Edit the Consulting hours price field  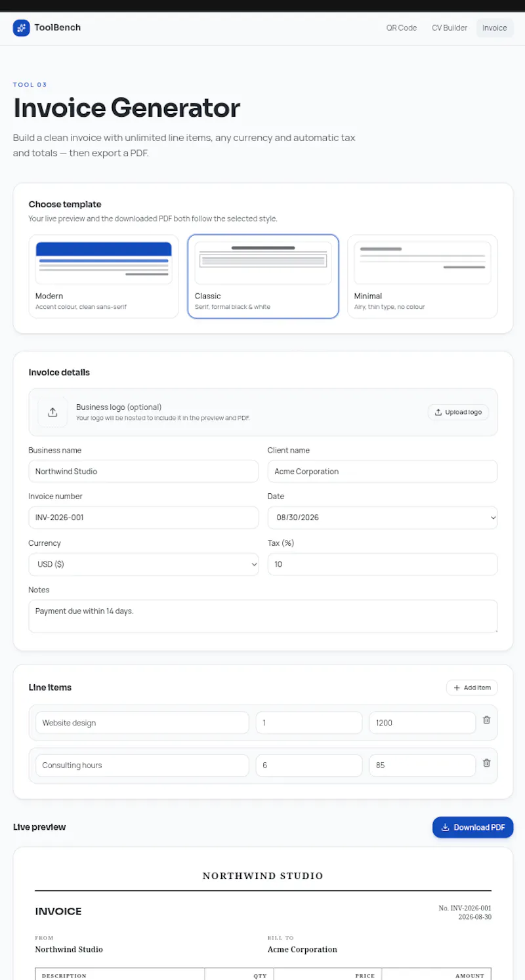[423, 766]
